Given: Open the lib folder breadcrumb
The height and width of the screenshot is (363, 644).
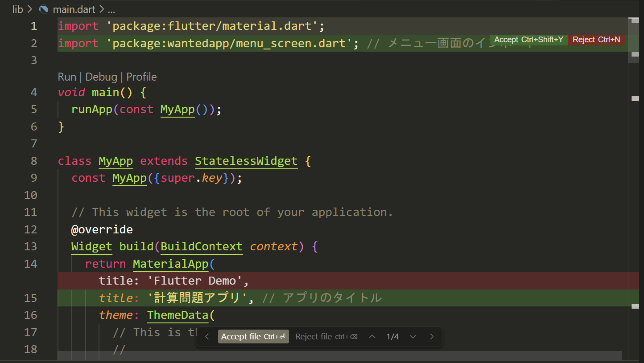Looking at the screenshot, I should point(18,9).
